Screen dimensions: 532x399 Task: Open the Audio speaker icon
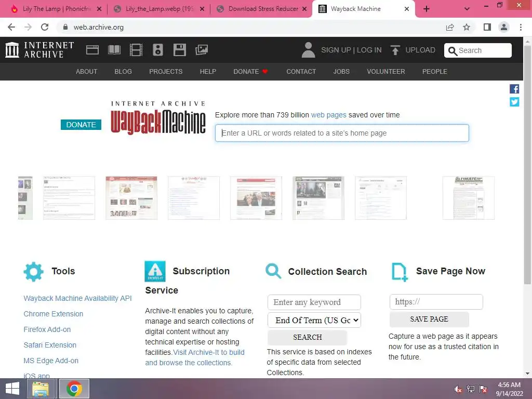coord(158,50)
